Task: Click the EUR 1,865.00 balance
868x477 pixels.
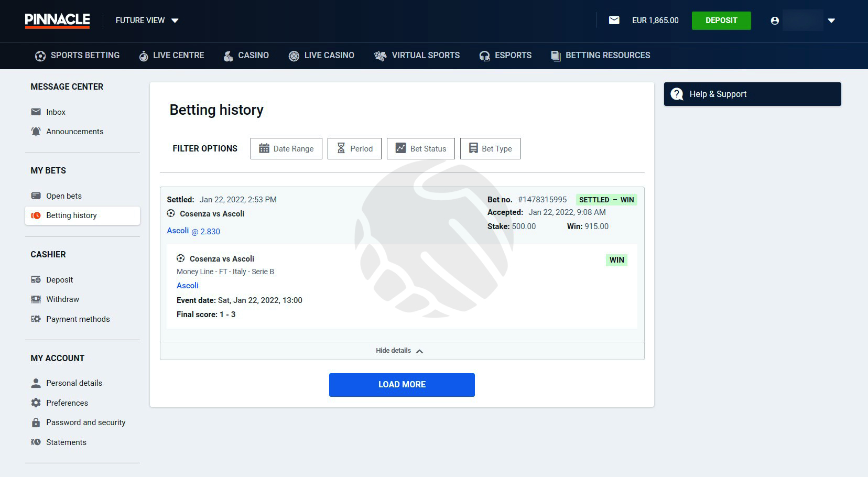Action: click(x=655, y=20)
